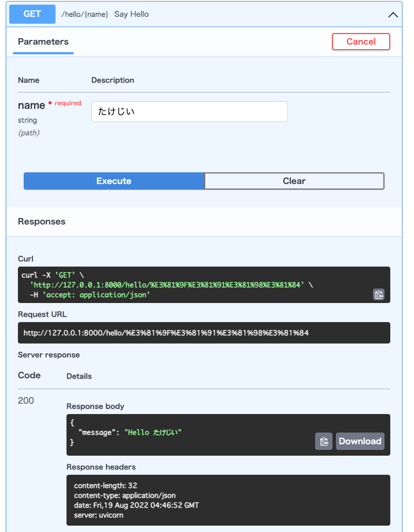Select the Parameters tab
414x532 pixels.
(43, 42)
